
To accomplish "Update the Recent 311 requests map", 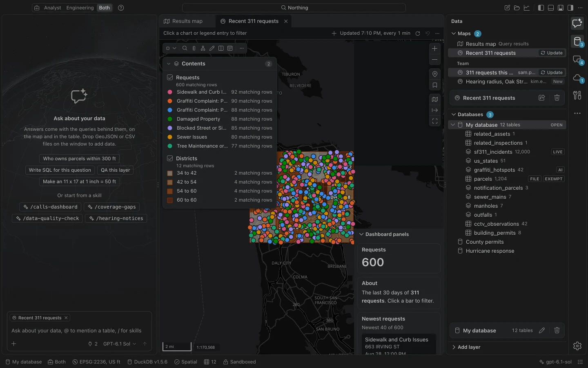I will point(552,53).
